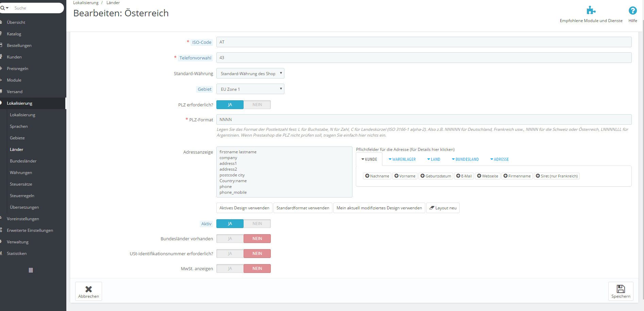Add required field Firmenname
This screenshot has width=644, height=311.
517,176
